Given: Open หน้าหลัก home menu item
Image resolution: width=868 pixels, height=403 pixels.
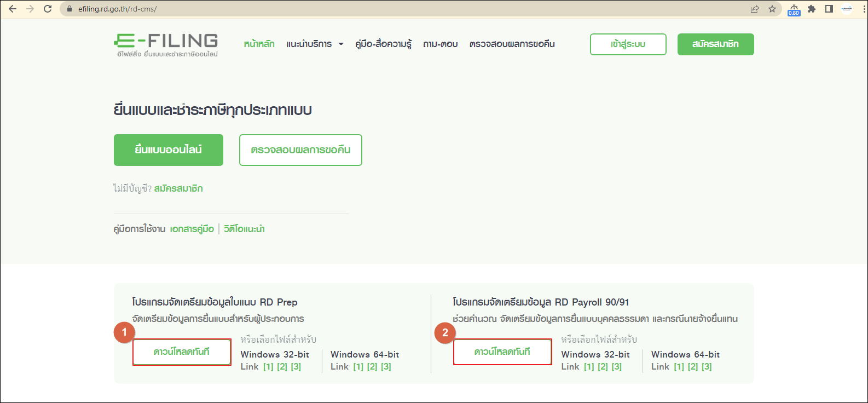Looking at the screenshot, I should [x=259, y=44].
